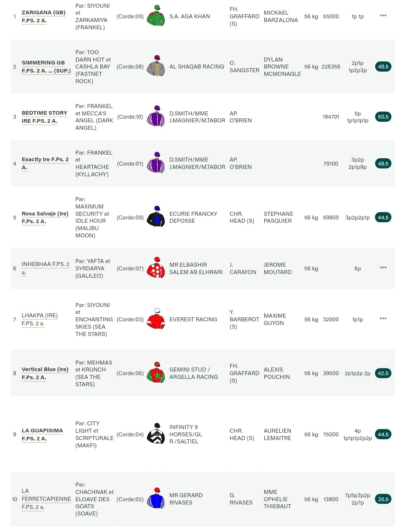Select the red star-patterned silks for INHEBHAA
Viewport: 395px width, 532px height.
[156, 267]
